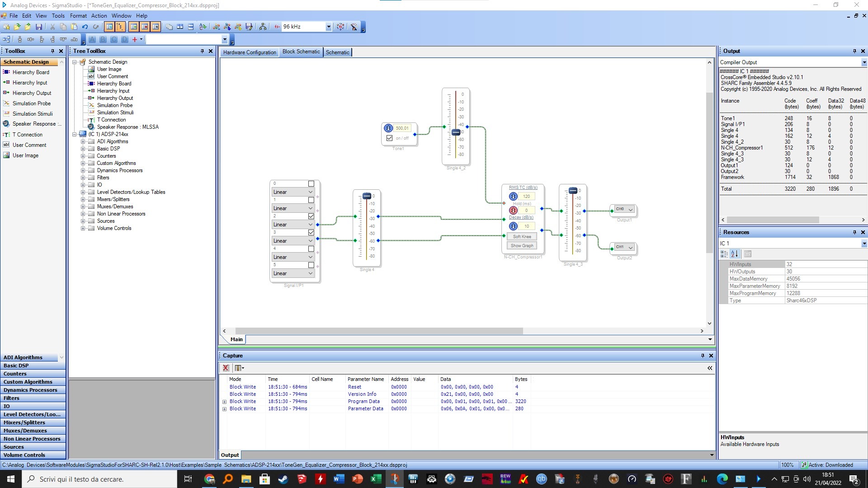
Task: Click the Cut scissors icon
Action: (52, 27)
